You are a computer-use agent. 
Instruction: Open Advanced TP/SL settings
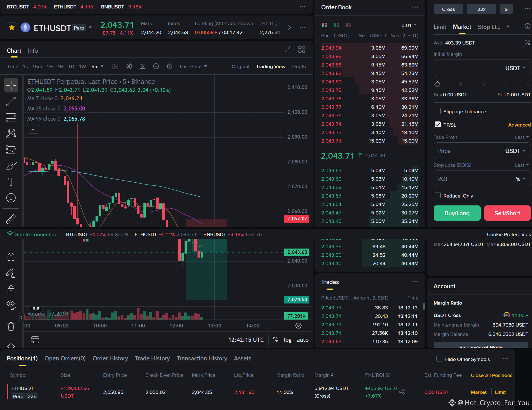(x=519, y=125)
